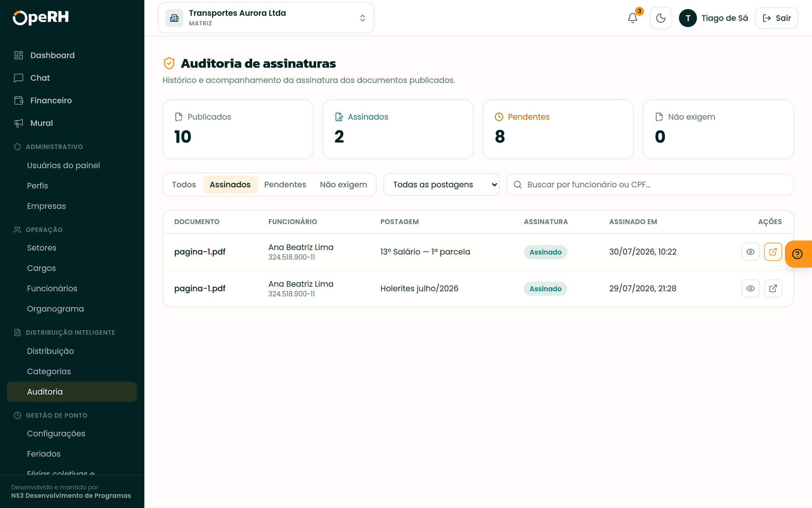Click the Documento column header

[197, 222]
